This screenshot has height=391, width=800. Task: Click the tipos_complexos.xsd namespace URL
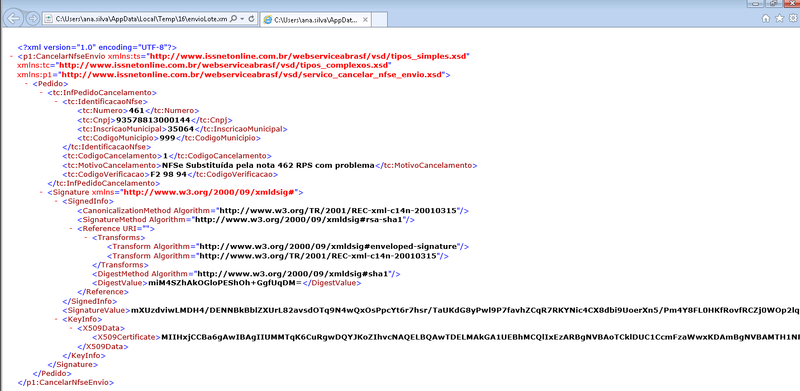223,65
